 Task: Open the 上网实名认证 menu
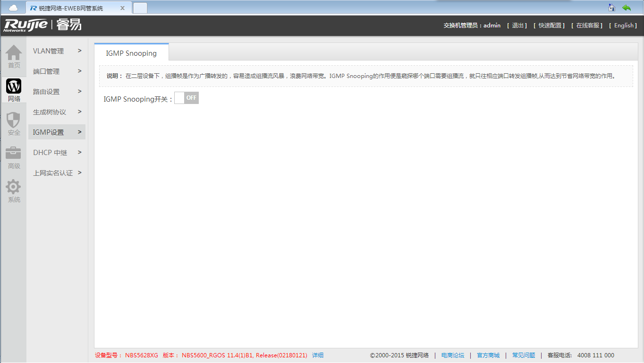coord(57,173)
